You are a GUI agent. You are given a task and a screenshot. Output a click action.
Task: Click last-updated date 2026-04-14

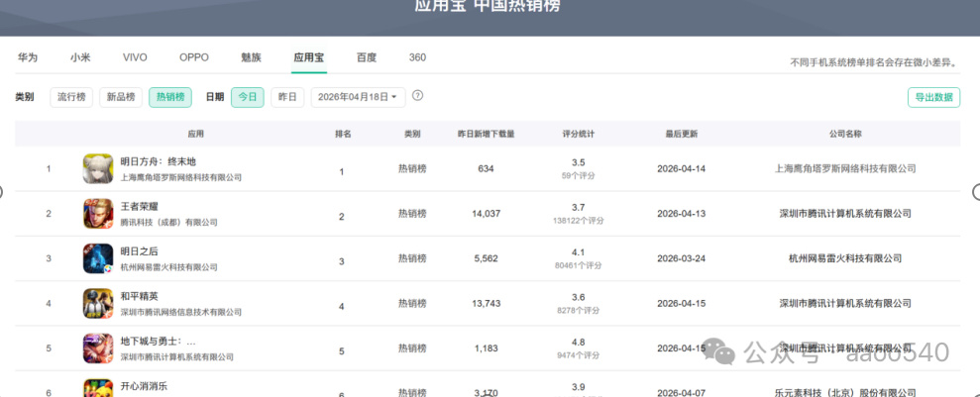682,168
